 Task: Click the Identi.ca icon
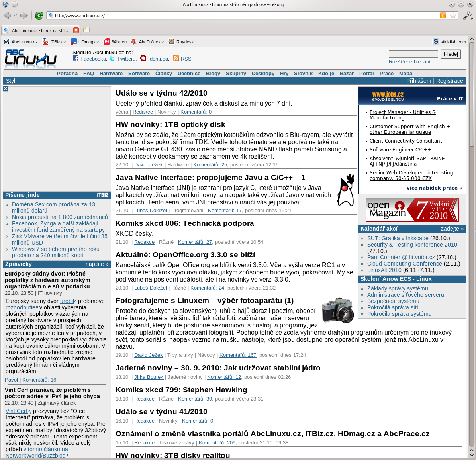(143, 59)
